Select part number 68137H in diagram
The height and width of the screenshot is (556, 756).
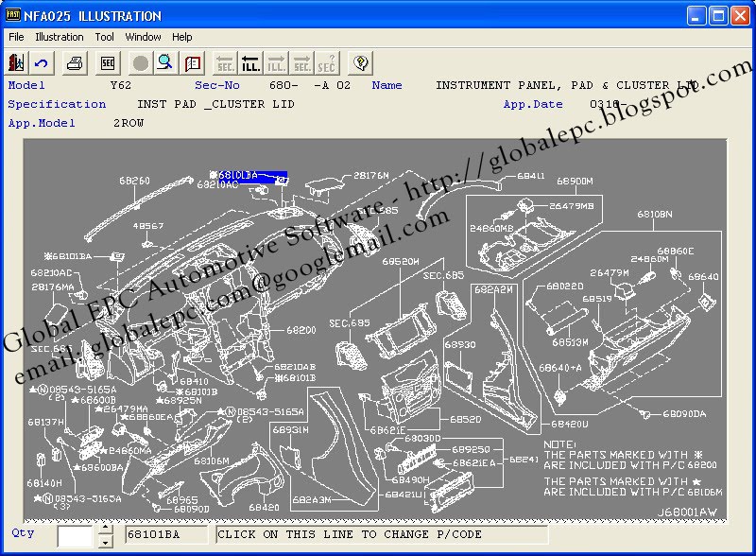pyautogui.click(x=45, y=423)
